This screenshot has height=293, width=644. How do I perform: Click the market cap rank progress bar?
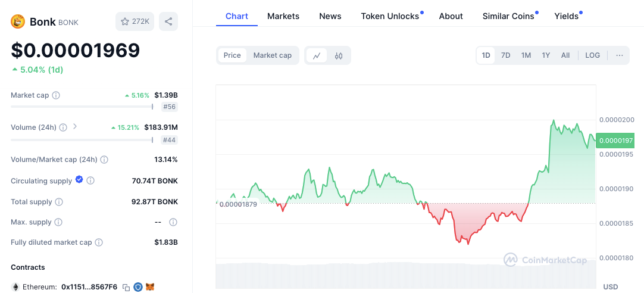point(82,107)
